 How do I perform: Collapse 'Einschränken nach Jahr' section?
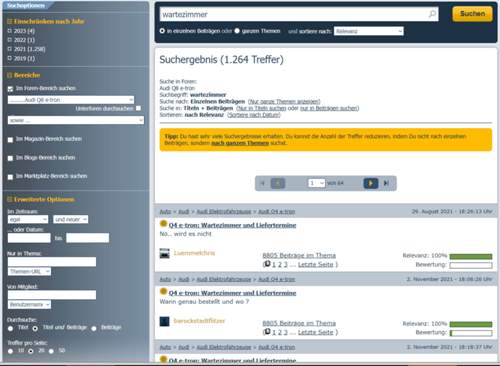(x=10, y=21)
